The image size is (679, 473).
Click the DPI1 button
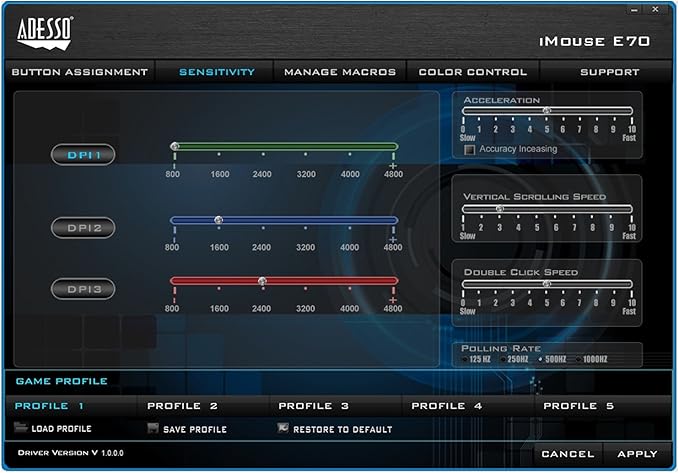[x=83, y=155]
